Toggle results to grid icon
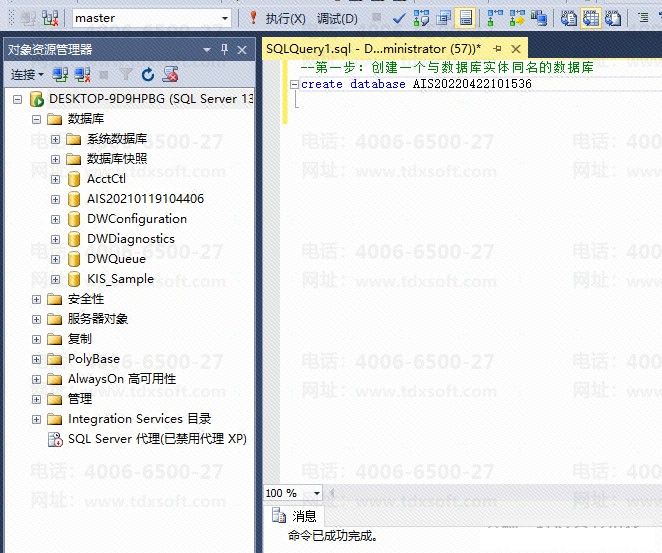The width and height of the screenshot is (662, 553). [x=591, y=18]
